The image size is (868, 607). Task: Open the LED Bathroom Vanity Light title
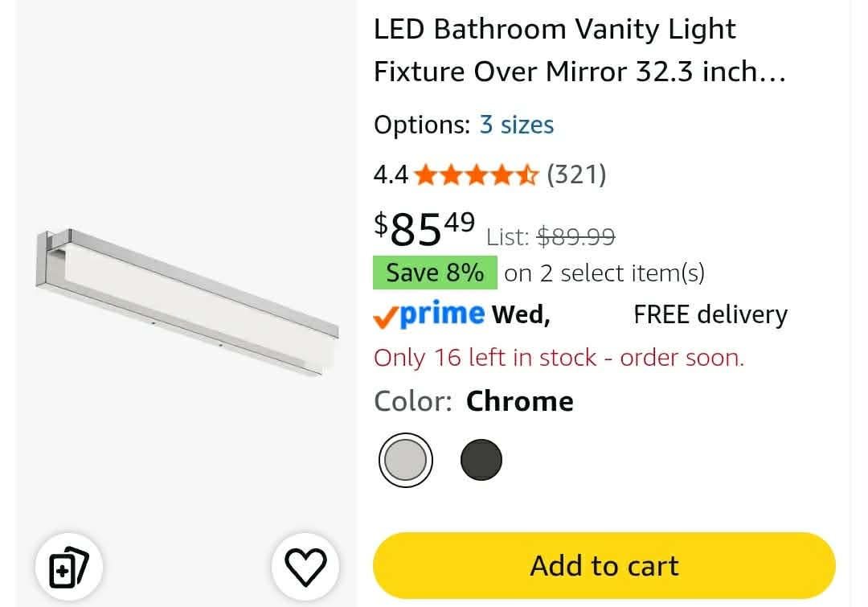coord(579,51)
